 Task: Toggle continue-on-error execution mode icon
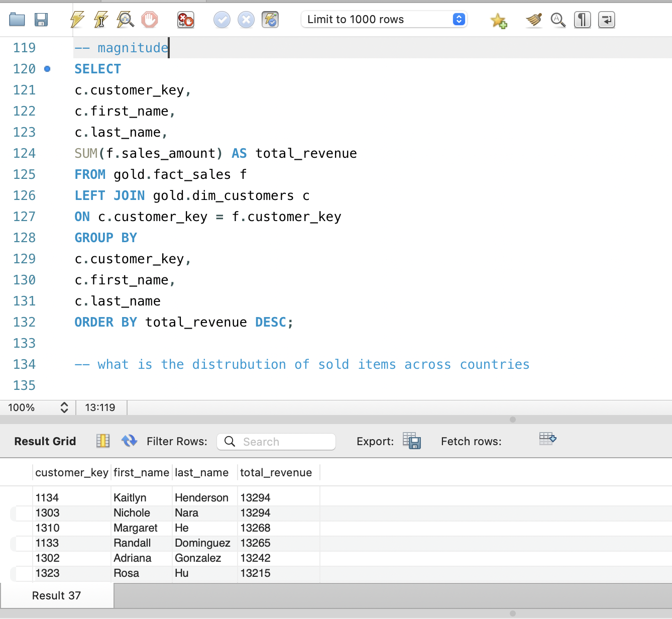[x=185, y=20]
